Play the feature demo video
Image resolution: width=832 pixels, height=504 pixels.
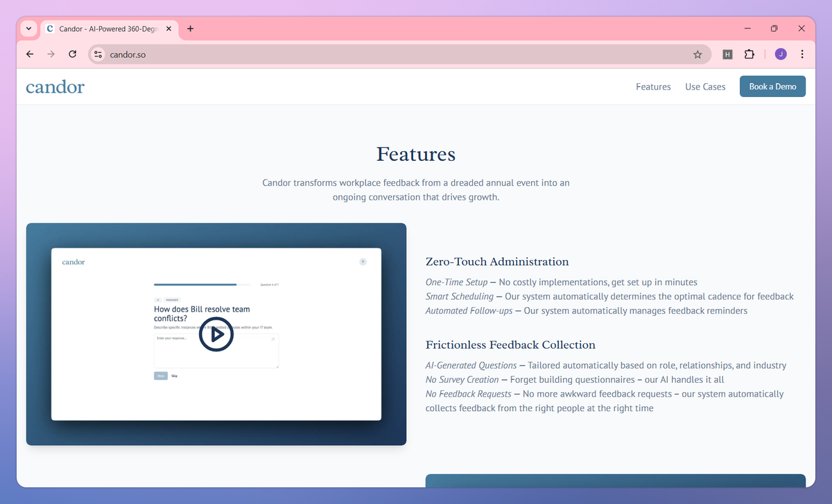[216, 334]
